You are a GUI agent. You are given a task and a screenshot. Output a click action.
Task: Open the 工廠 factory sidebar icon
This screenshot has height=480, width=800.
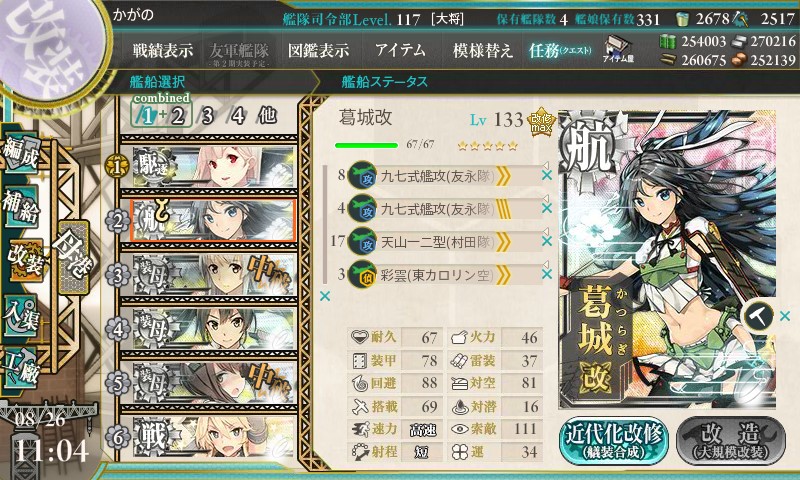[x=20, y=370]
